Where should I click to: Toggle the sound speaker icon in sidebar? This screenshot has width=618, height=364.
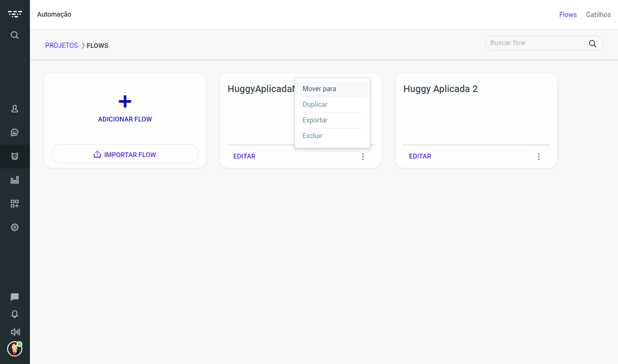click(x=15, y=332)
